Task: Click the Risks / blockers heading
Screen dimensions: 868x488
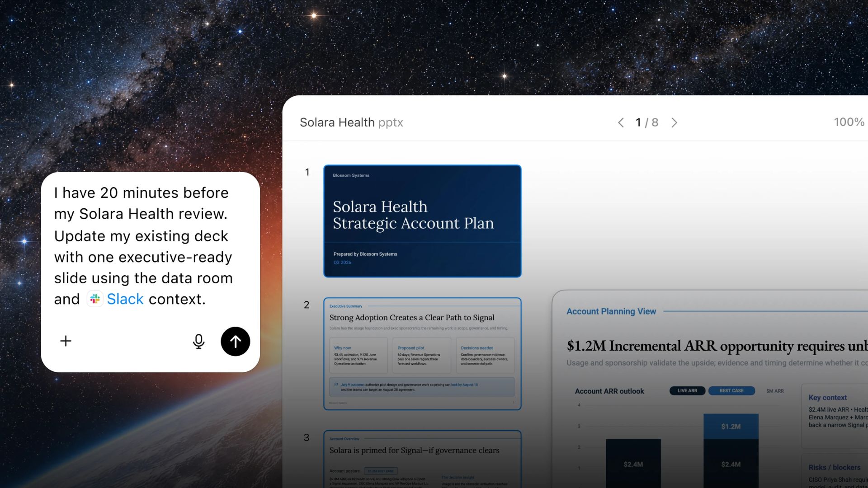Action: [x=835, y=467]
